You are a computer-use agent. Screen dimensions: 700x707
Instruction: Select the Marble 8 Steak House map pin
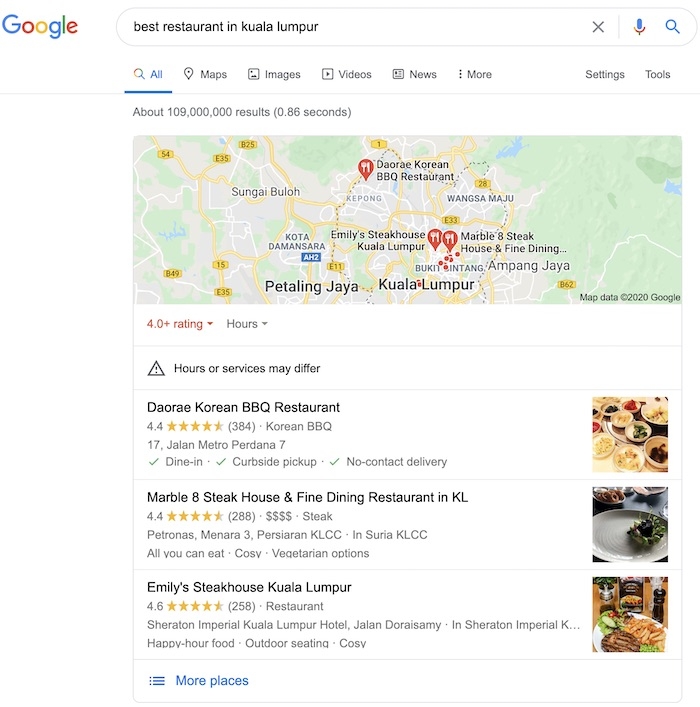click(450, 240)
